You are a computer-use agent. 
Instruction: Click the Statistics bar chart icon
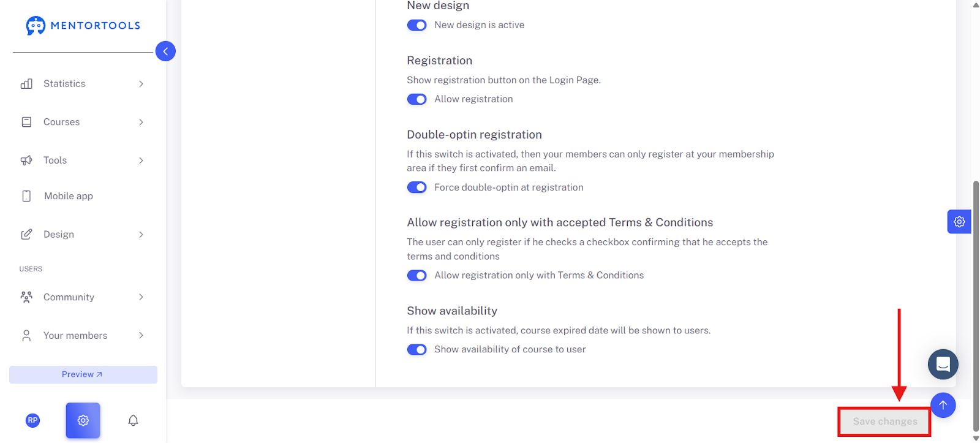pos(26,84)
